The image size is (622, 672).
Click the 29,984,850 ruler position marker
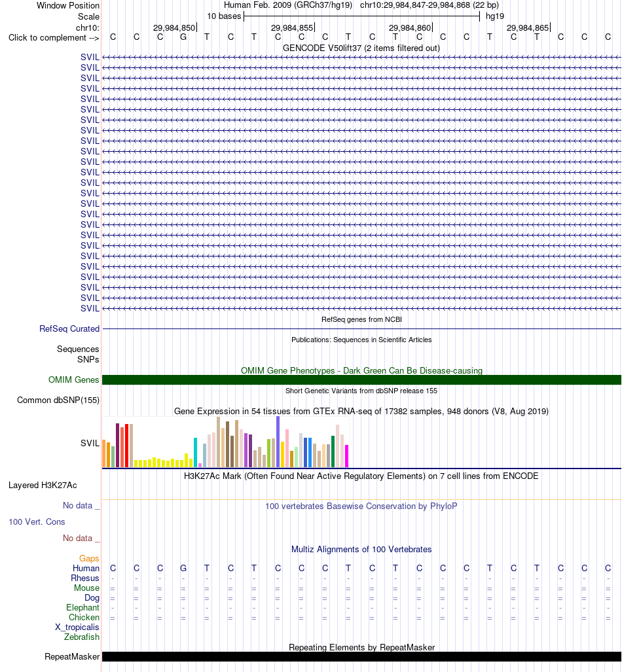pyautogui.click(x=175, y=28)
